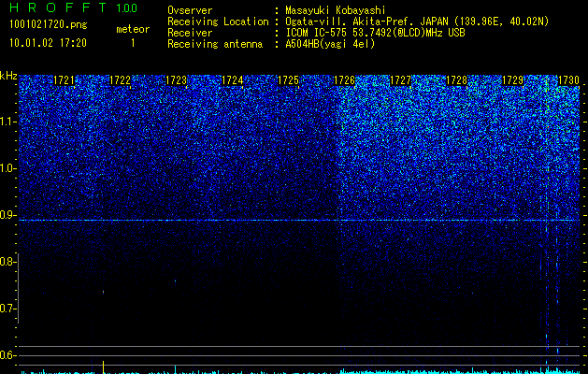This screenshot has width=588, height=374.
Task: Click the ICOM IC-575 53.7492 MHz USB text
Action: [375, 33]
